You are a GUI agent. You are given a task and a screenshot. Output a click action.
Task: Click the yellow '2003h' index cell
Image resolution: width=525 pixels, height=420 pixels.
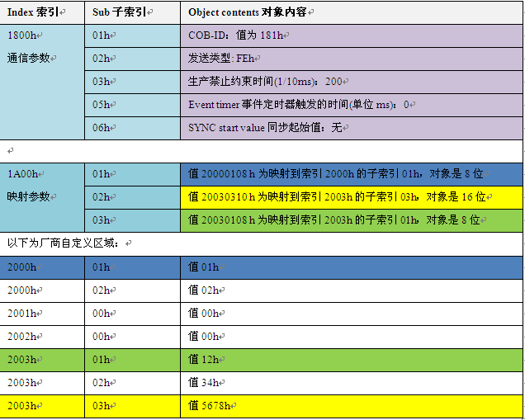(42, 406)
